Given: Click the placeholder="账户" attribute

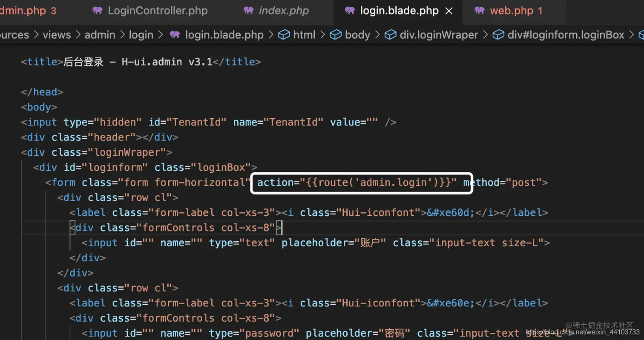Looking at the screenshot, I should (334, 243).
